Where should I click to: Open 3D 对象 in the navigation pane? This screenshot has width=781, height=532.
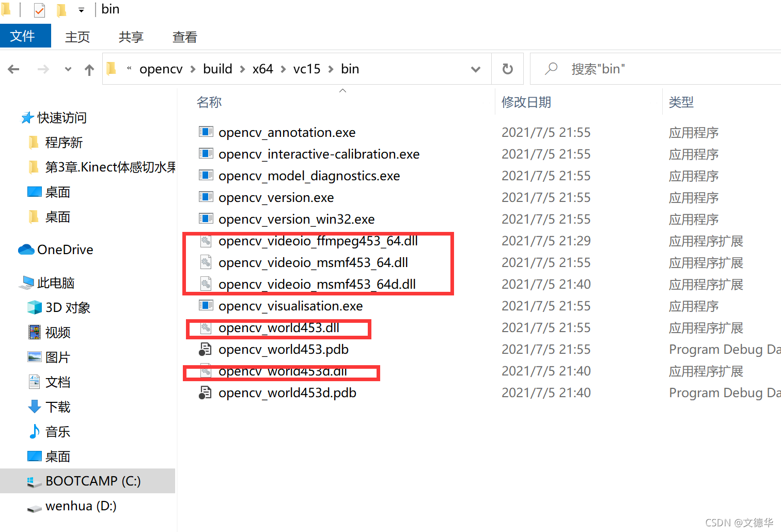tap(68, 308)
